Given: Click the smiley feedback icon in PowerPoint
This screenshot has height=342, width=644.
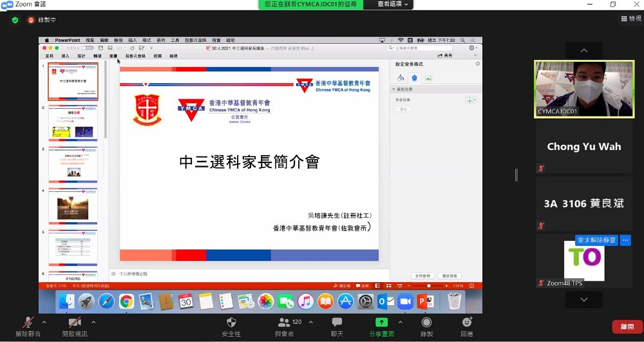Looking at the screenshot, I should [x=472, y=48].
